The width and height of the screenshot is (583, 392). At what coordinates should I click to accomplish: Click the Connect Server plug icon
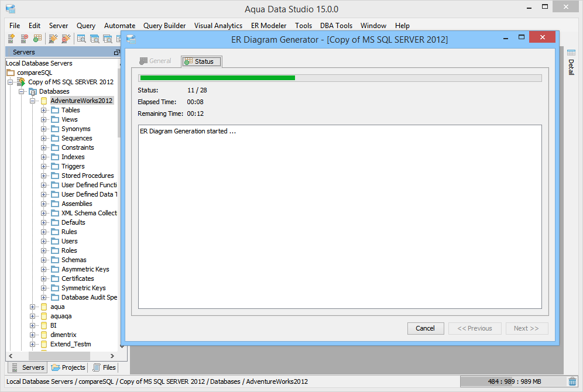[53, 38]
